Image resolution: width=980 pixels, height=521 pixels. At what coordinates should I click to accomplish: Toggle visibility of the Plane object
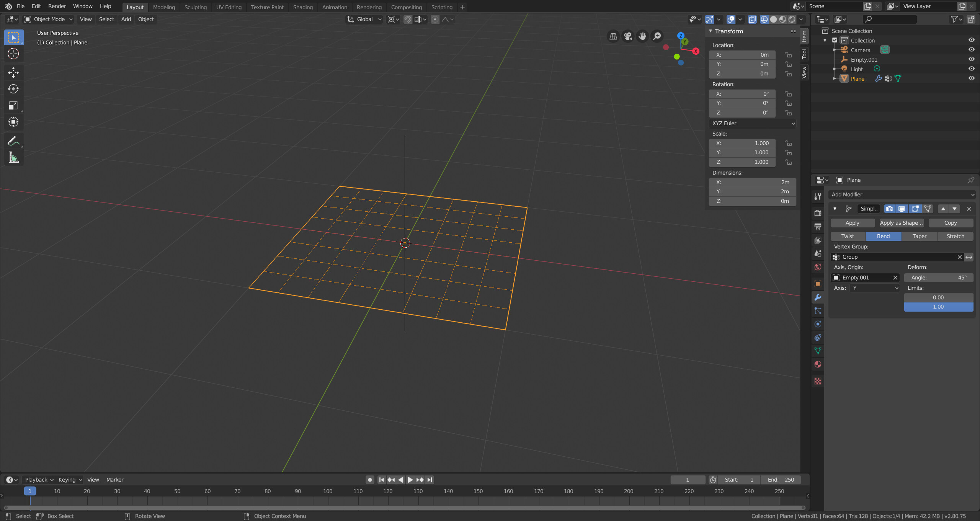click(x=972, y=78)
